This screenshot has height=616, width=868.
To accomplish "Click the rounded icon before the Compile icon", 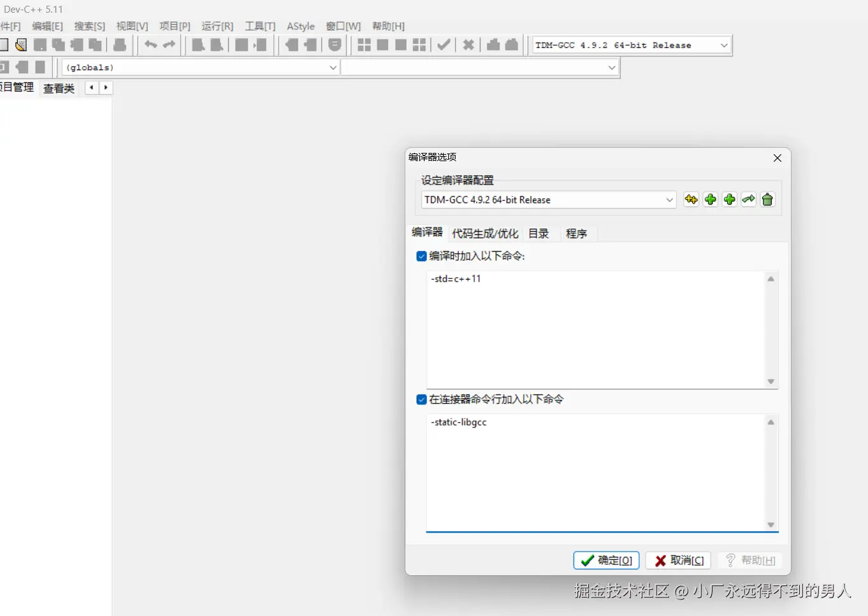I will pos(335,45).
